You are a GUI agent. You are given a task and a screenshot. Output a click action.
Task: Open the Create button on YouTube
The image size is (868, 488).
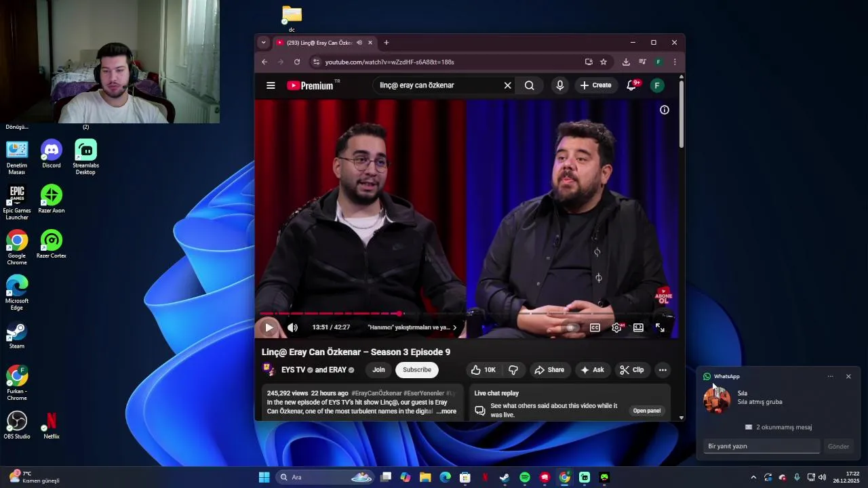[596, 85]
